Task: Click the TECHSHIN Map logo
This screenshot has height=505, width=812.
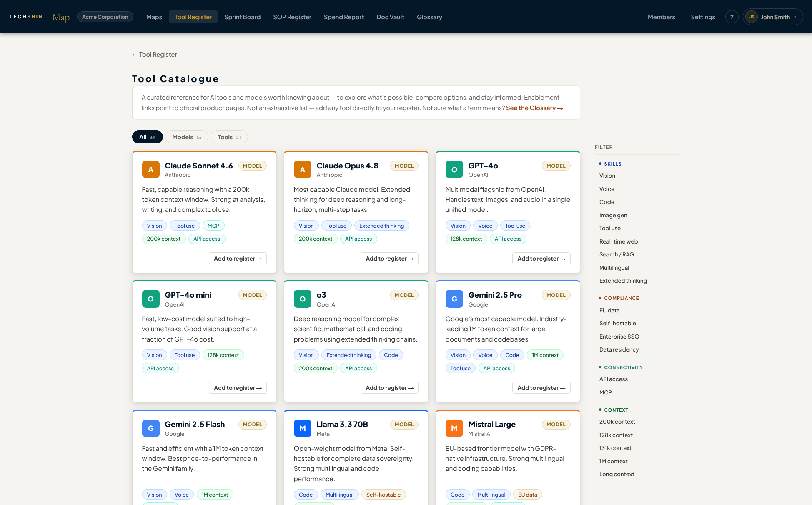Action: pos(40,17)
